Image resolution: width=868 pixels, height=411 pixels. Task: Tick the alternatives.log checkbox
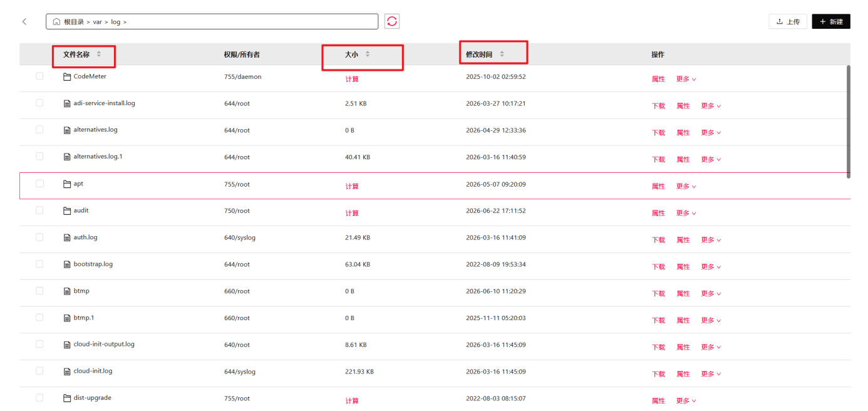39,130
